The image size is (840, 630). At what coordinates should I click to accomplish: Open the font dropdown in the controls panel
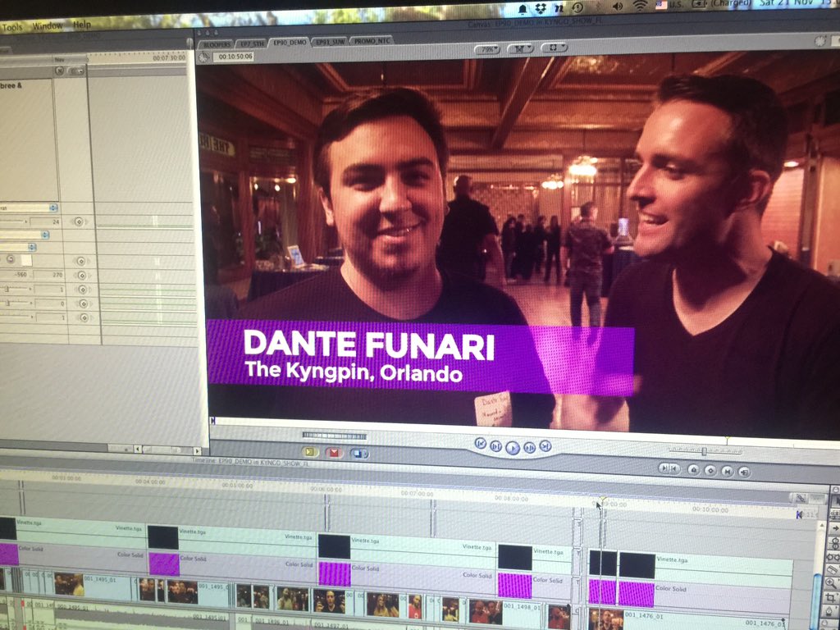click(29, 208)
